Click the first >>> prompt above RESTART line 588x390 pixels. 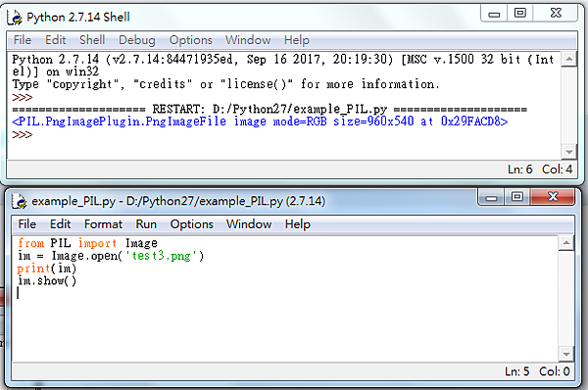pos(23,98)
